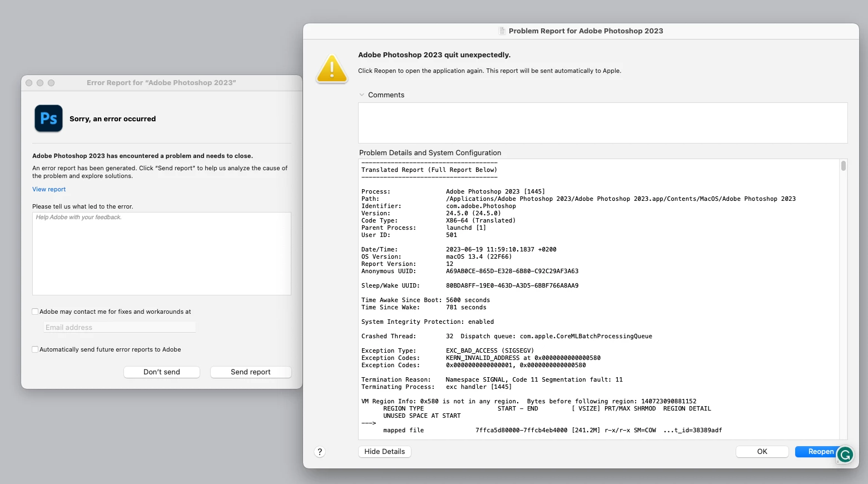Click the yellow warning triangle icon
Screen dimensions: 868x484
tap(332, 68)
